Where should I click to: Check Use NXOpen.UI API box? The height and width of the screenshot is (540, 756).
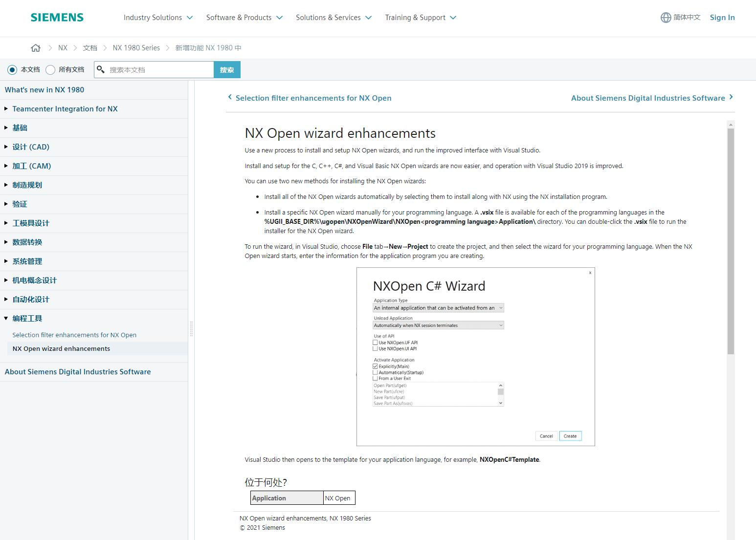pos(375,348)
